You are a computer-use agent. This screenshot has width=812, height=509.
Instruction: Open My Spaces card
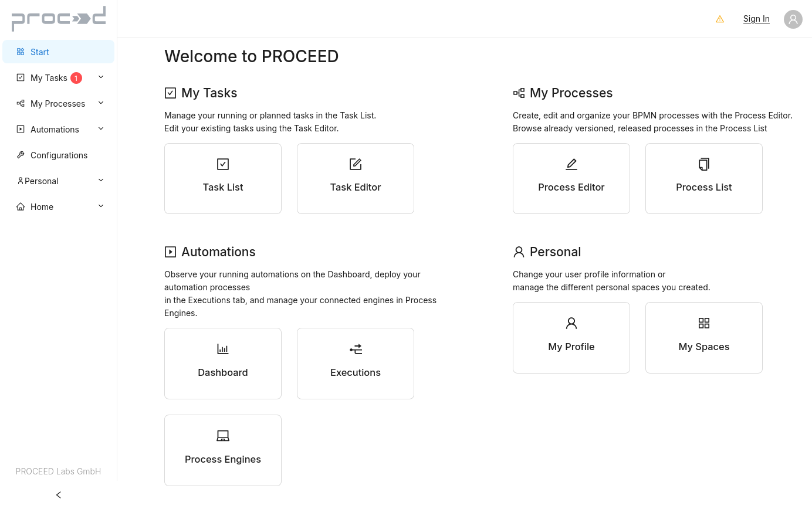pos(704,337)
